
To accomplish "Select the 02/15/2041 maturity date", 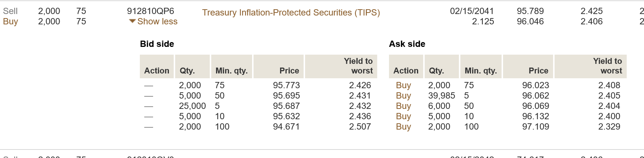I will click(472, 11).
